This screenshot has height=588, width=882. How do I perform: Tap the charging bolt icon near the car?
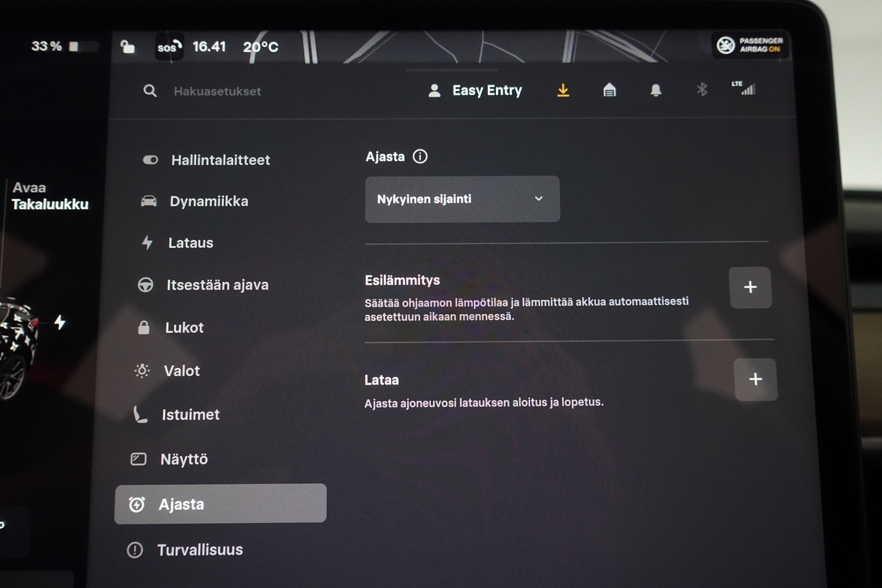click(60, 322)
